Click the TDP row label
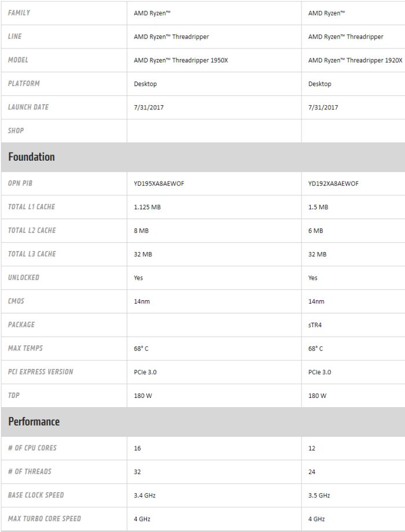Viewport: 405px width, 532px height. click(x=14, y=396)
